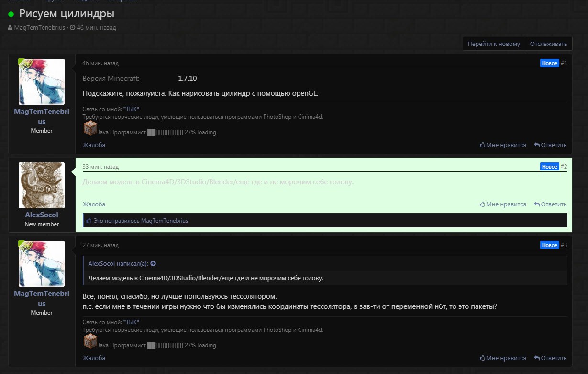
Task: Reply to post #1 via Ответить
Action: 550,145
